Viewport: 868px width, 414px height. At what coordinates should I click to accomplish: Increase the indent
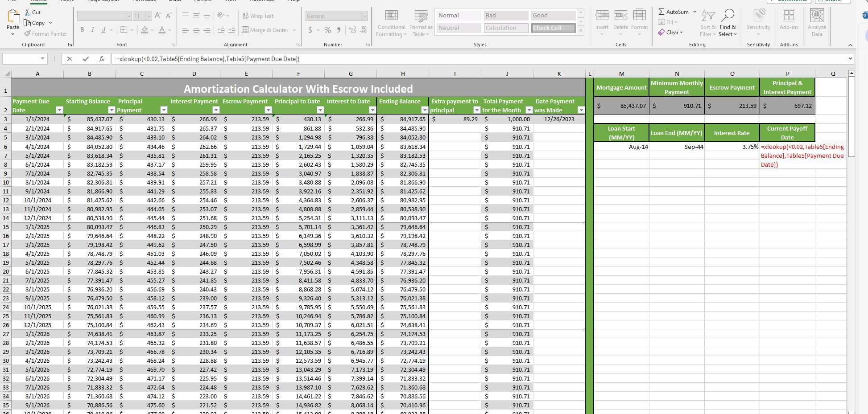point(231,30)
